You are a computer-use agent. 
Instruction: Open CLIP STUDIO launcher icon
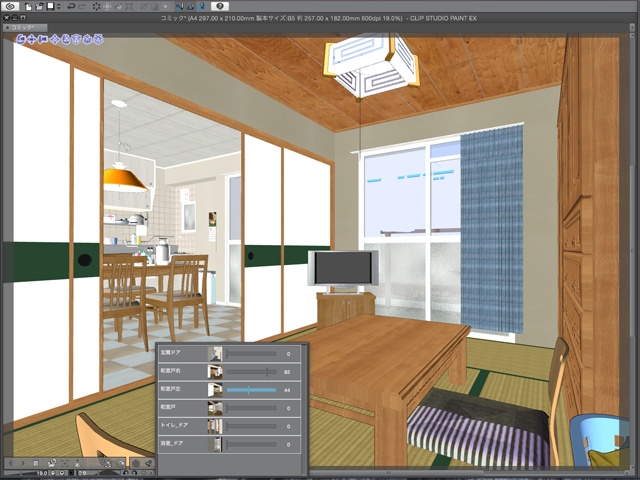(10, 6)
